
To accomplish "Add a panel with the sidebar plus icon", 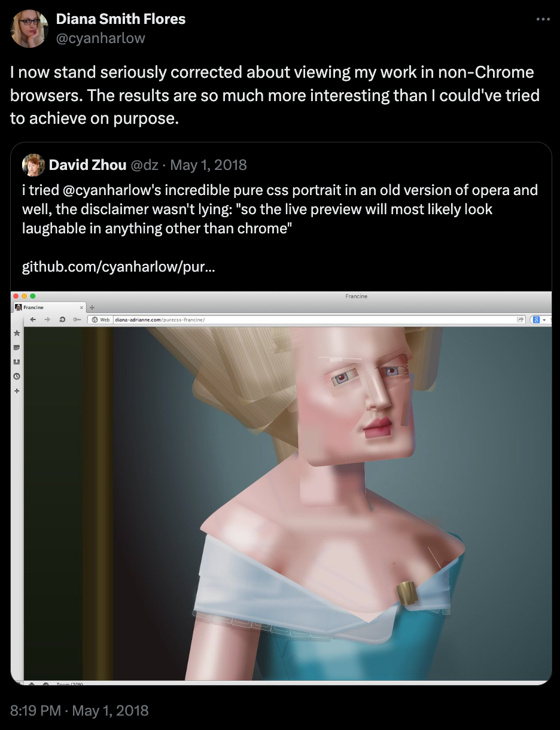I will tap(17, 391).
